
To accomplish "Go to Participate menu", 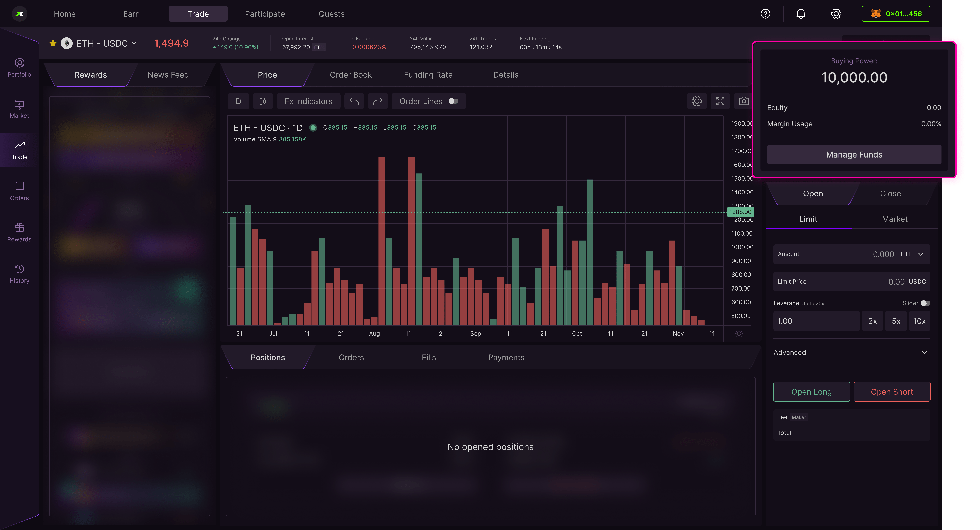I will click(x=265, y=14).
